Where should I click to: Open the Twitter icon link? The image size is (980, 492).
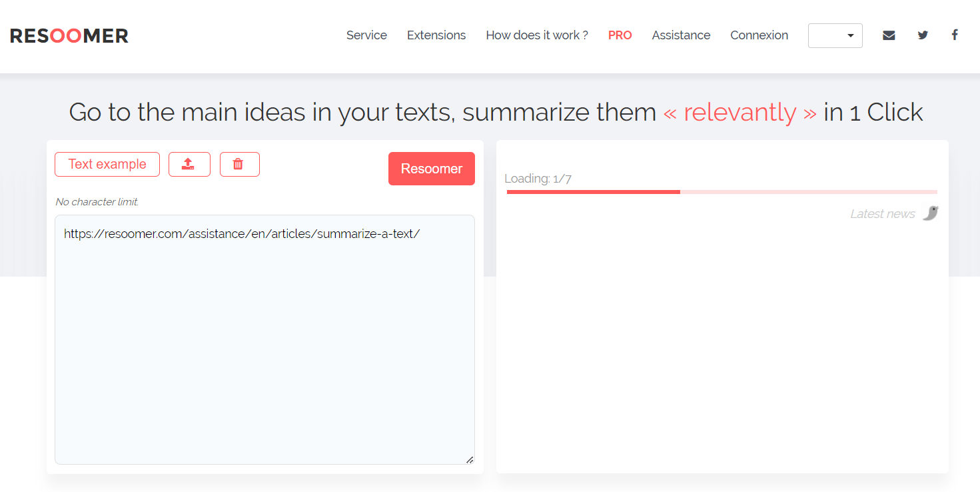coord(923,35)
